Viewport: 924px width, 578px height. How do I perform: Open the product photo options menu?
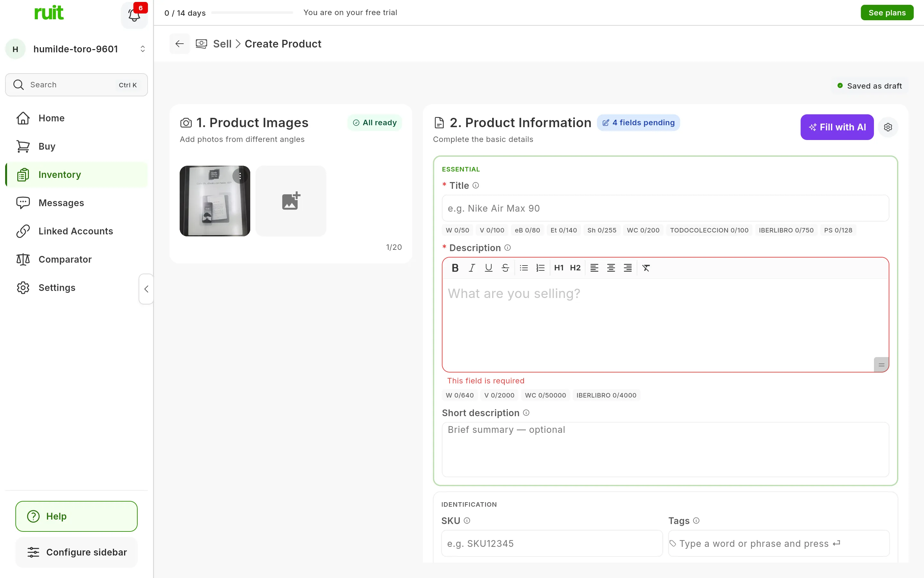pos(240,176)
